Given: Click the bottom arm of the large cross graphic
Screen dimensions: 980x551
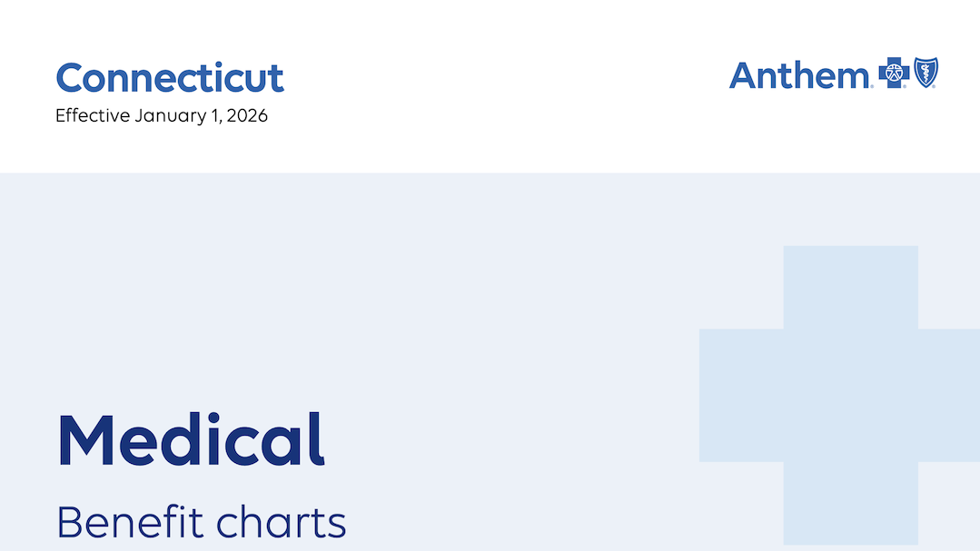Looking at the screenshot, I should tap(850, 502).
